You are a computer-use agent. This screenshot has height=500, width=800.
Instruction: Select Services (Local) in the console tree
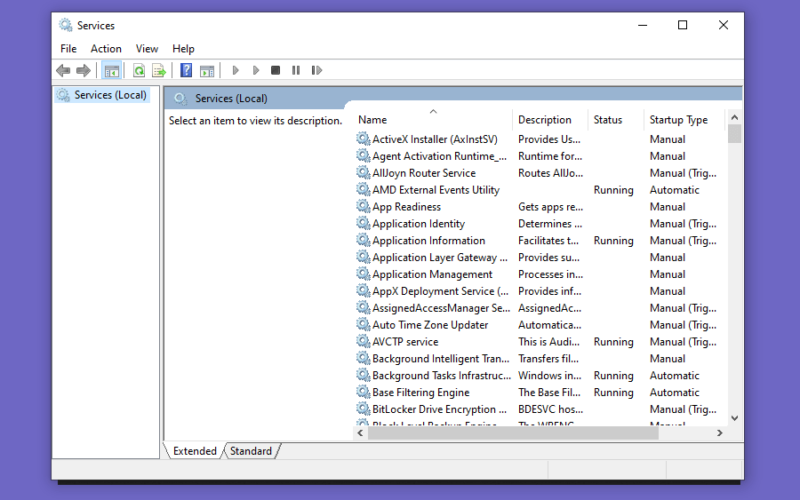(110, 95)
